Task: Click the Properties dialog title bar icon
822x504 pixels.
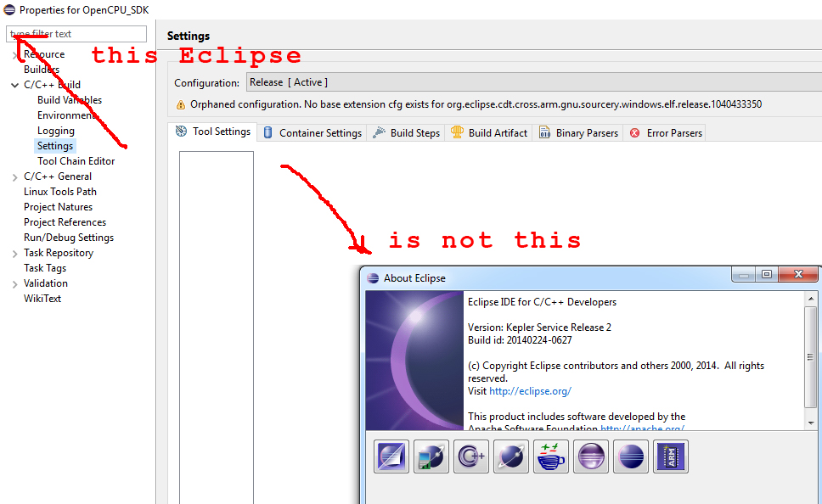Action: click(8, 9)
